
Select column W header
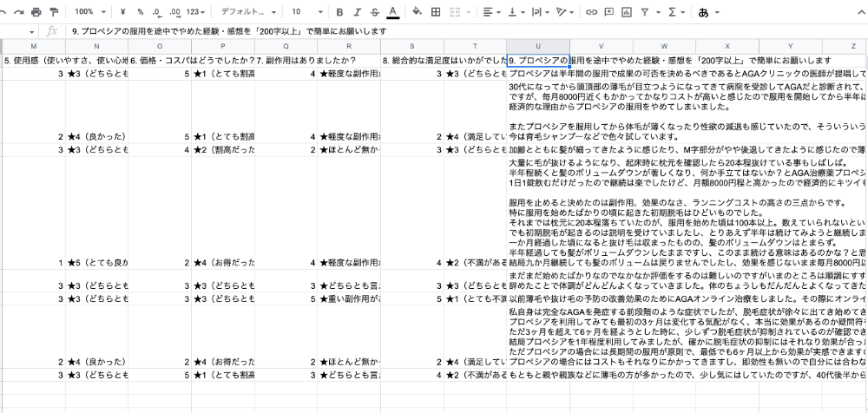[x=665, y=47]
